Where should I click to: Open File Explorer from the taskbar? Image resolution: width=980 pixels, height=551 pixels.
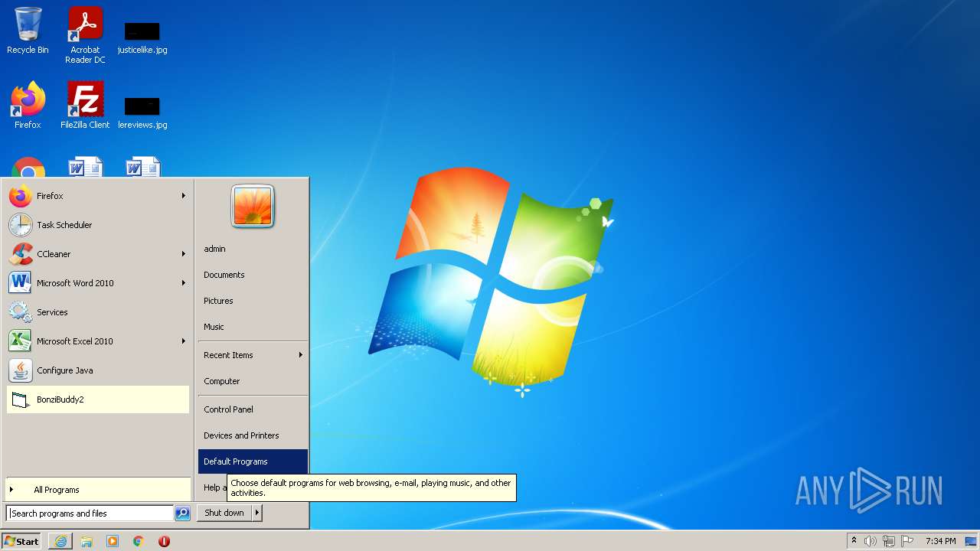[87, 541]
